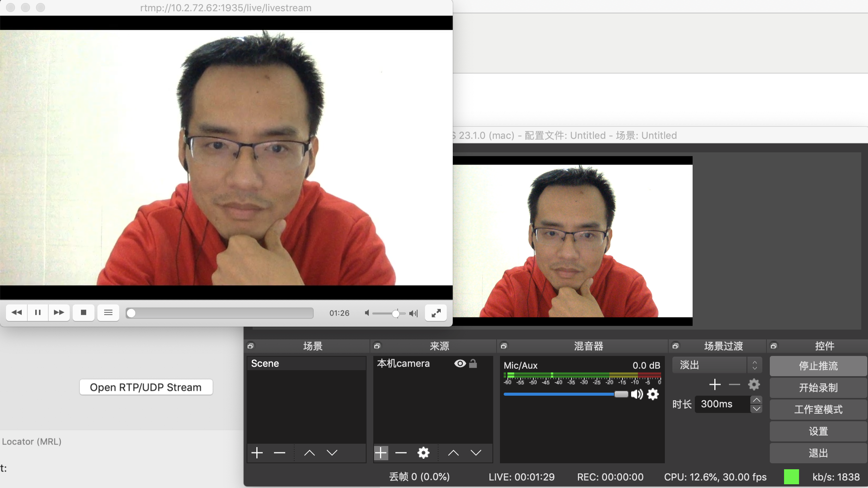Undock the 场景过渡 panel
This screenshot has width=868, height=488.
[x=676, y=346]
